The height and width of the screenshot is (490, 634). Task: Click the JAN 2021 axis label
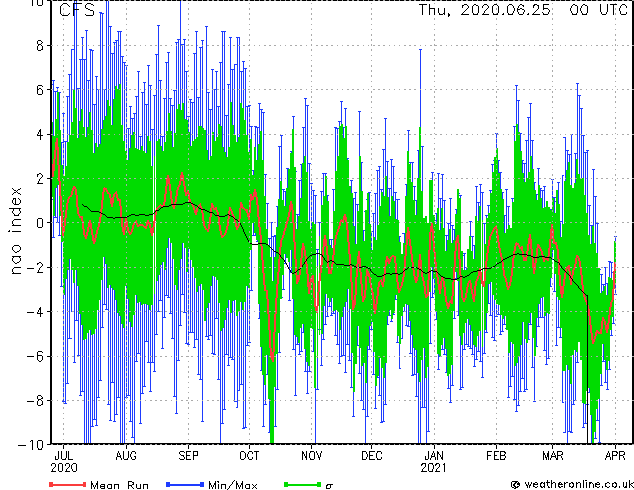coord(434,462)
